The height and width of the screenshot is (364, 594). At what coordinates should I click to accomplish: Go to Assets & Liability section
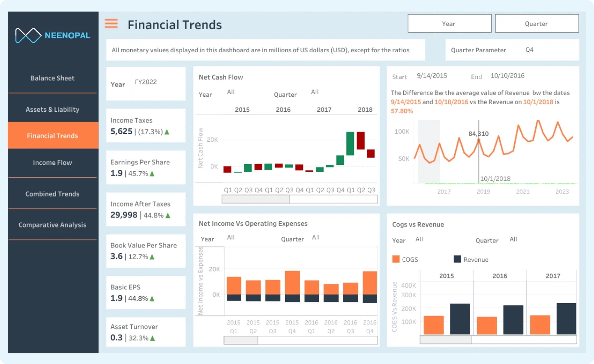[53, 110]
